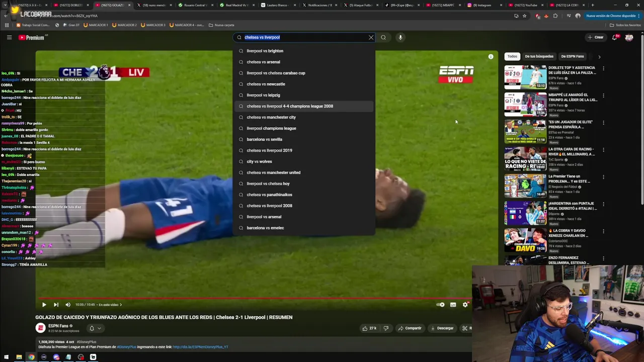Open the dis.la ESPNenDisneyPlus link
Viewport: 644px width, 362px height.
[x=201, y=347]
